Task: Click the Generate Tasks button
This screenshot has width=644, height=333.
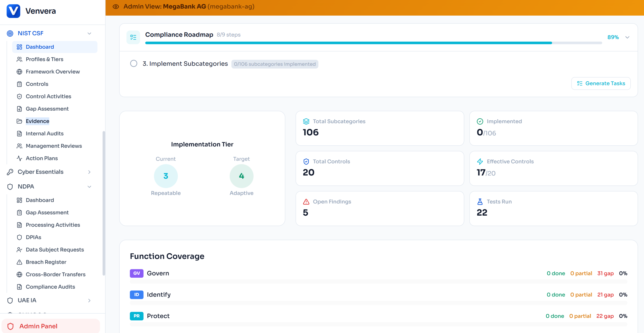Action: (601, 83)
